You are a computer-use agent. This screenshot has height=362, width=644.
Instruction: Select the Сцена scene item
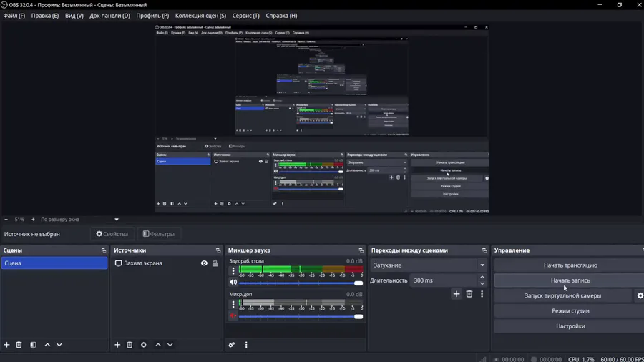point(54,263)
